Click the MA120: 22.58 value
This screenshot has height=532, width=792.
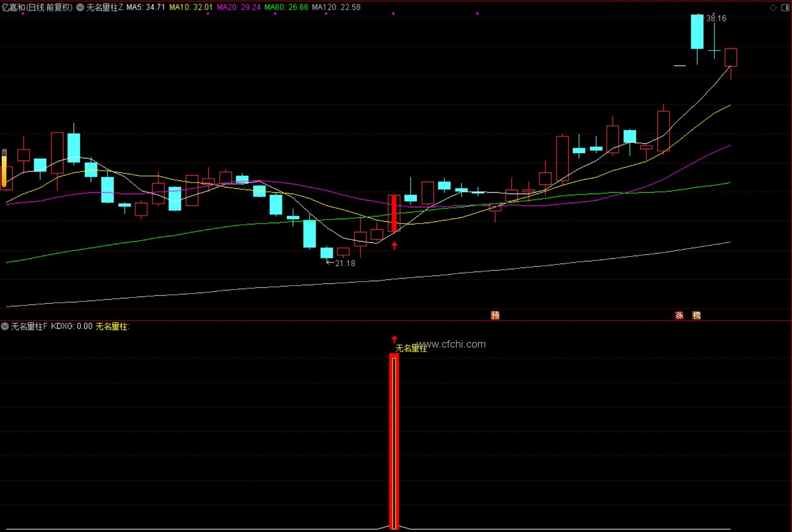pos(336,7)
